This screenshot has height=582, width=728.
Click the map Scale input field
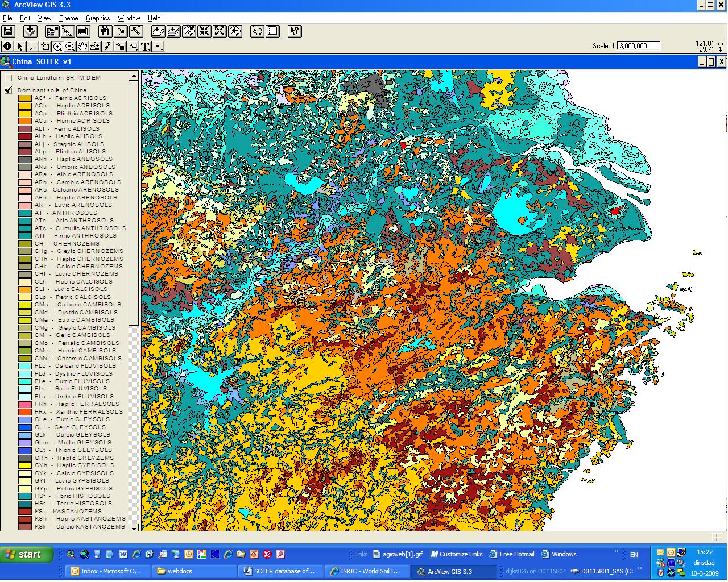[639, 46]
